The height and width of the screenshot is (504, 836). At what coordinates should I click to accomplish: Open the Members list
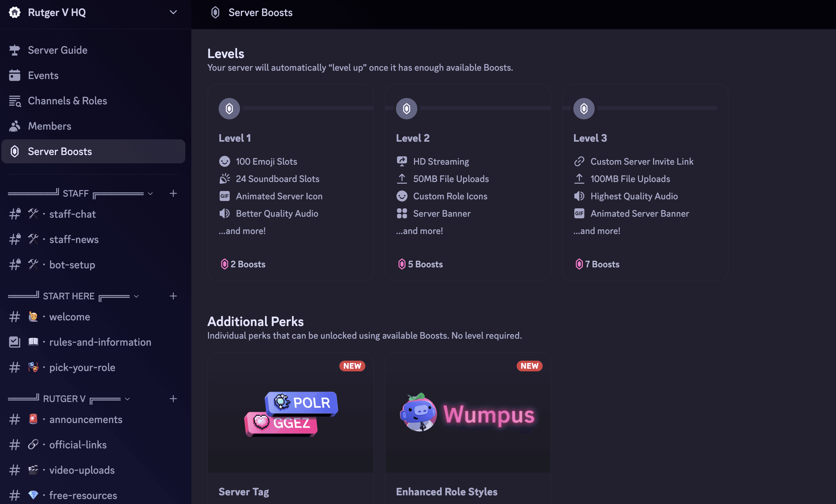(x=93, y=126)
